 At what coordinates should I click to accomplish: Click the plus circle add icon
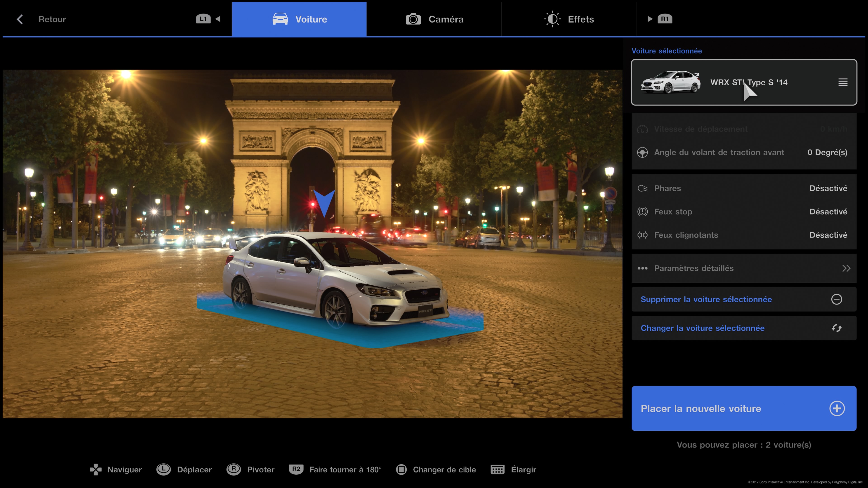coord(837,408)
